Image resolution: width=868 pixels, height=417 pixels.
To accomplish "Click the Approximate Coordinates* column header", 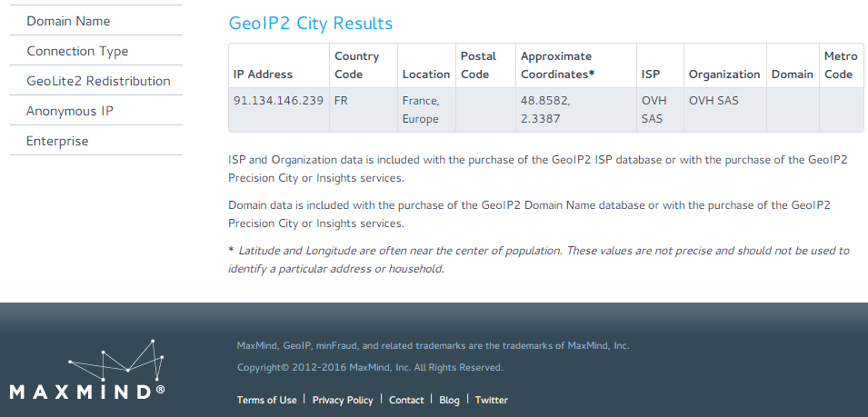I will (575, 65).
